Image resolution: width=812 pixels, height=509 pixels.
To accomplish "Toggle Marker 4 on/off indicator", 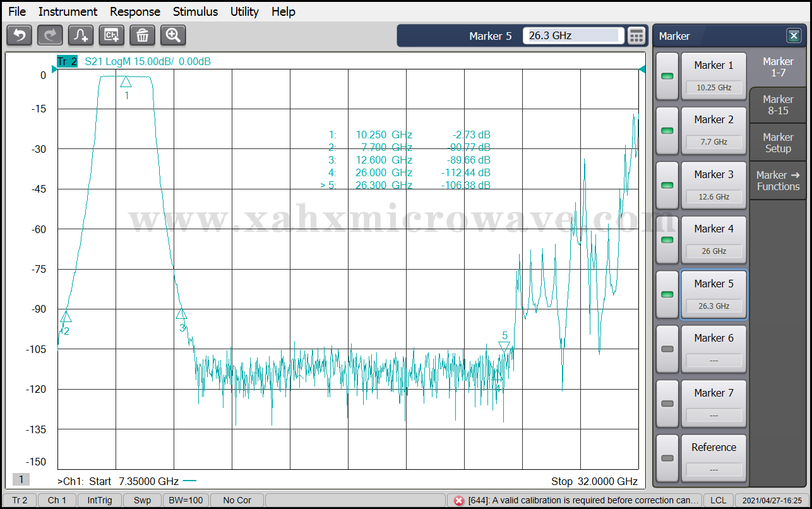I will [667, 240].
